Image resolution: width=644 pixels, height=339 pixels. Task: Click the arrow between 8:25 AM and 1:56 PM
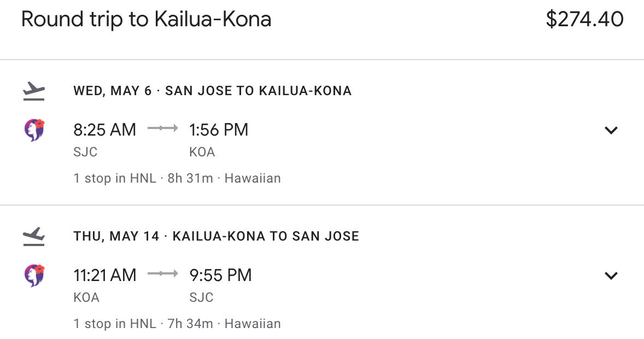[x=163, y=128]
